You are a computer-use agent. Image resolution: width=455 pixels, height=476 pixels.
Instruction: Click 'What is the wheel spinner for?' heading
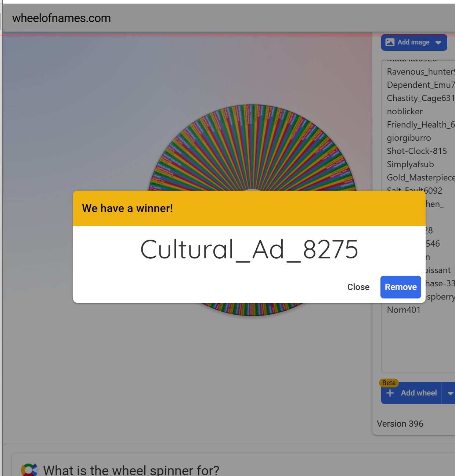131,470
